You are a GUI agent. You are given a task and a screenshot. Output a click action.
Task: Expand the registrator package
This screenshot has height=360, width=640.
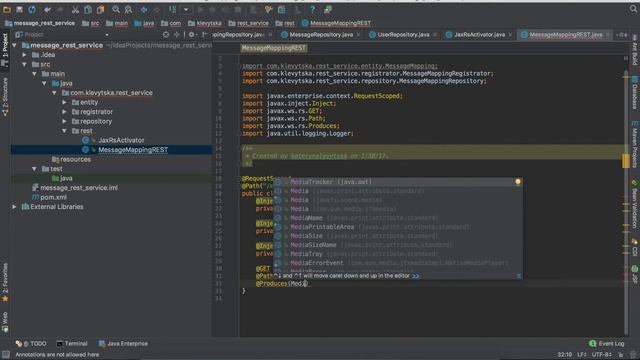(x=64, y=112)
